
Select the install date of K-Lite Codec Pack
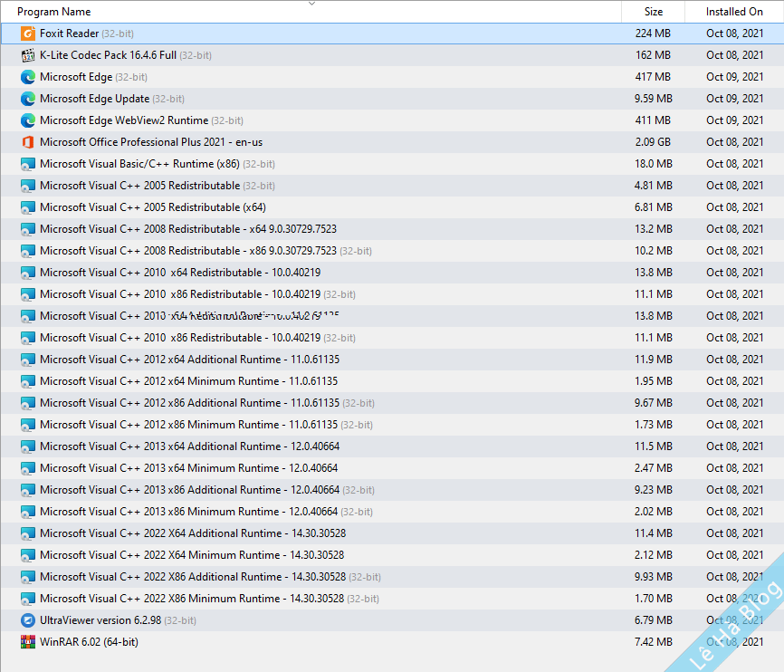tap(734, 55)
